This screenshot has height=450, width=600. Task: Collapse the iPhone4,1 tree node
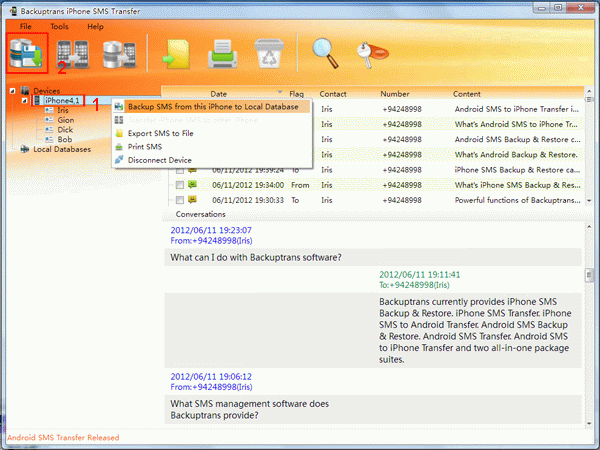(x=24, y=101)
